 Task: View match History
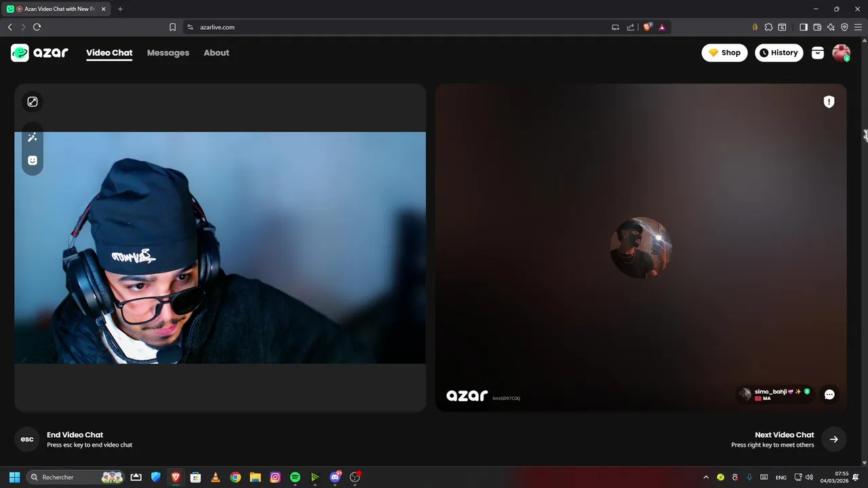tap(778, 53)
